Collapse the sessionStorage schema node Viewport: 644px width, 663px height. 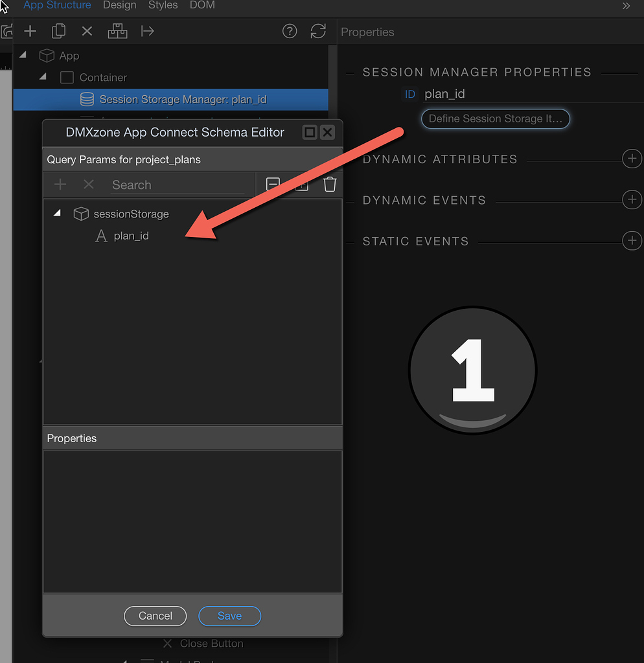point(57,214)
